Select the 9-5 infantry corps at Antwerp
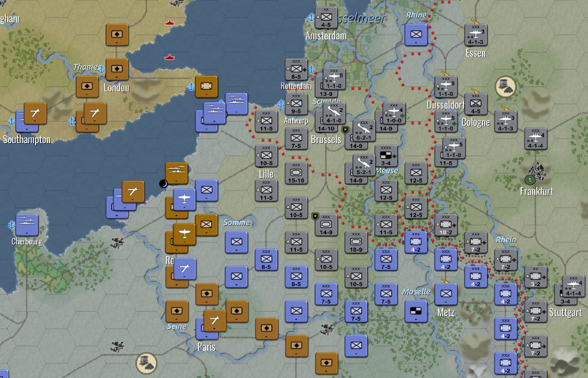Viewport: 588px width, 378px height. click(x=296, y=104)
